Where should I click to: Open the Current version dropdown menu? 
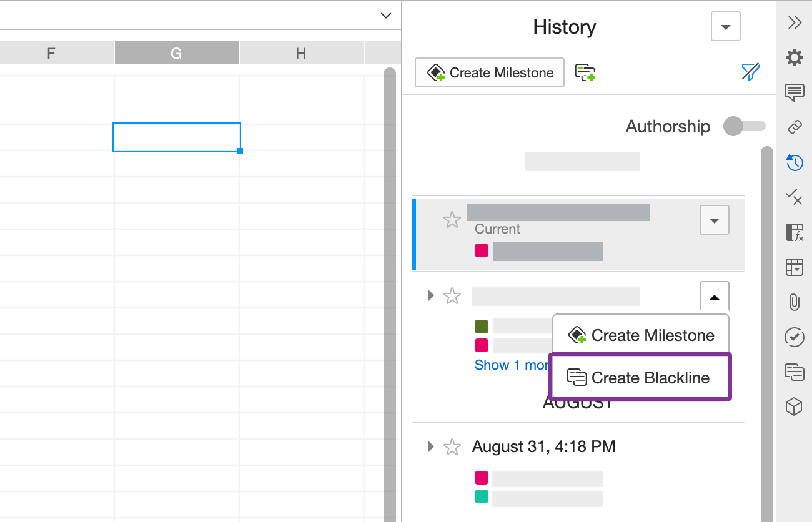point(714,220)
